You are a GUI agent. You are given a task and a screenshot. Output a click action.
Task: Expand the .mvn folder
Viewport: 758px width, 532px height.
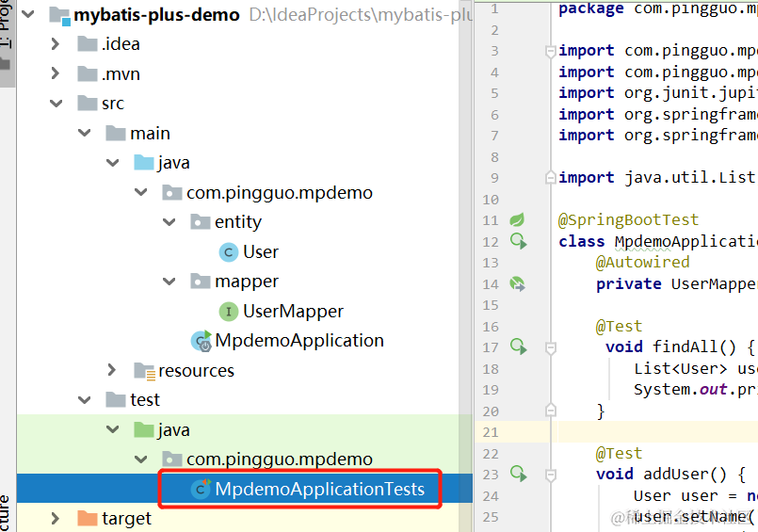click(x=56, y=73)
